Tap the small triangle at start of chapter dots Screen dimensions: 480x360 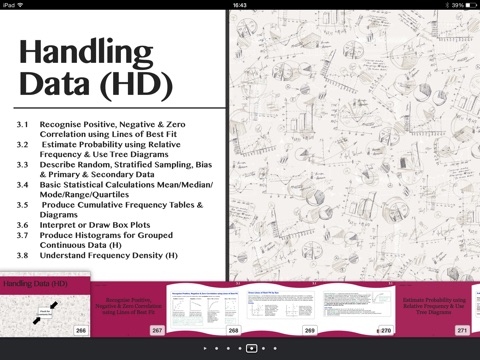tap(205, 348)
